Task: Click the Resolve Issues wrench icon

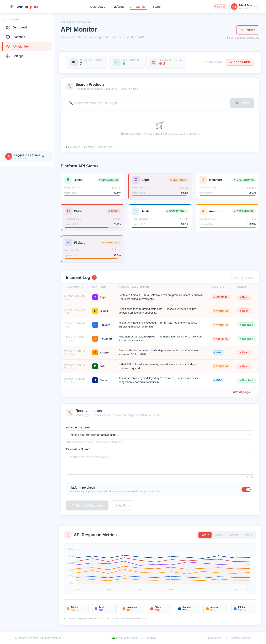Action: [x=70, y=412]
